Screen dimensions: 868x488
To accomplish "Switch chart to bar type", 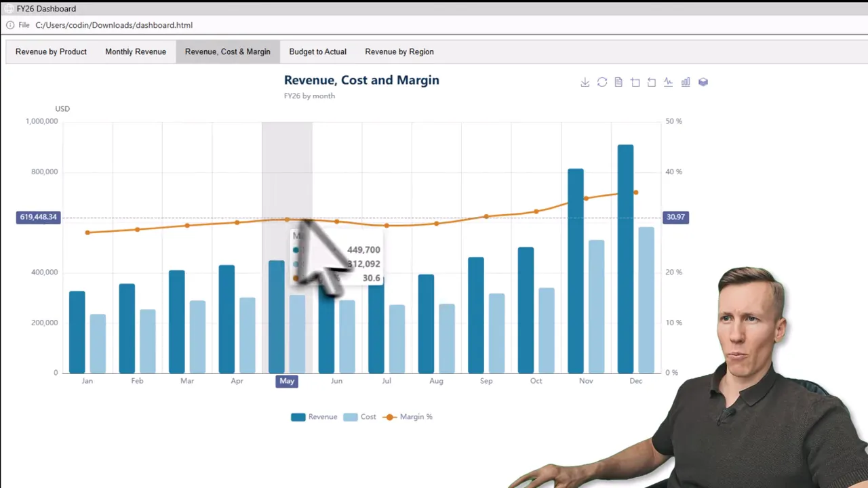I will (686, 82).
